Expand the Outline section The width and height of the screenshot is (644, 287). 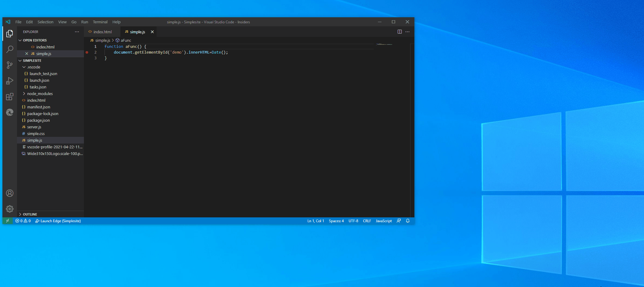click(x=20, y=214)
